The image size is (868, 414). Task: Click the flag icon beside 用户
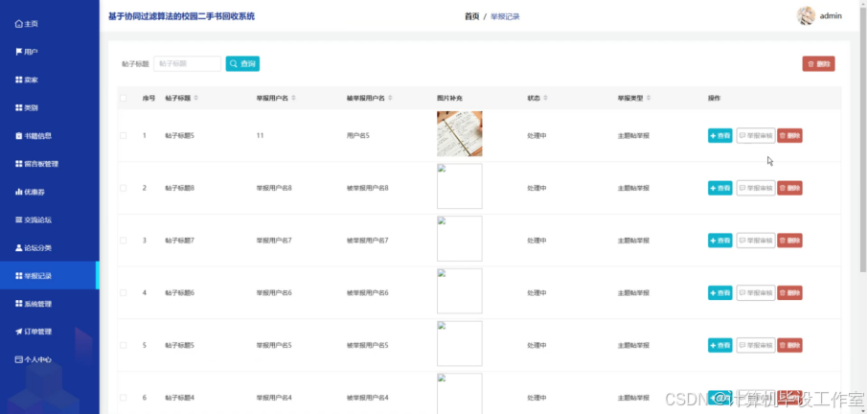tap(19, 52)
